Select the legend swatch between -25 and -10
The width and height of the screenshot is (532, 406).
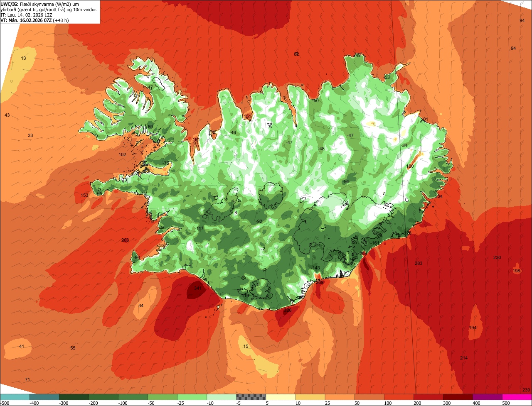(192, 397)
